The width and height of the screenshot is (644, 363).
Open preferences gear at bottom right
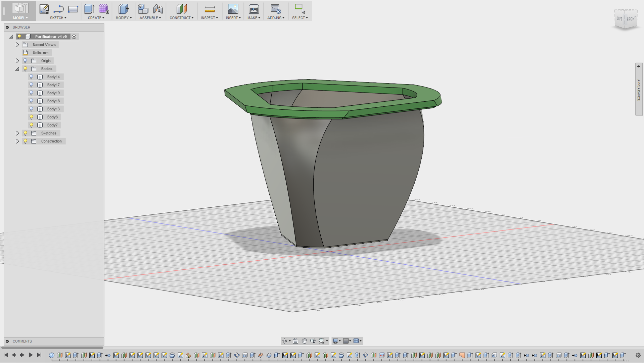click(x=638, y=355)
